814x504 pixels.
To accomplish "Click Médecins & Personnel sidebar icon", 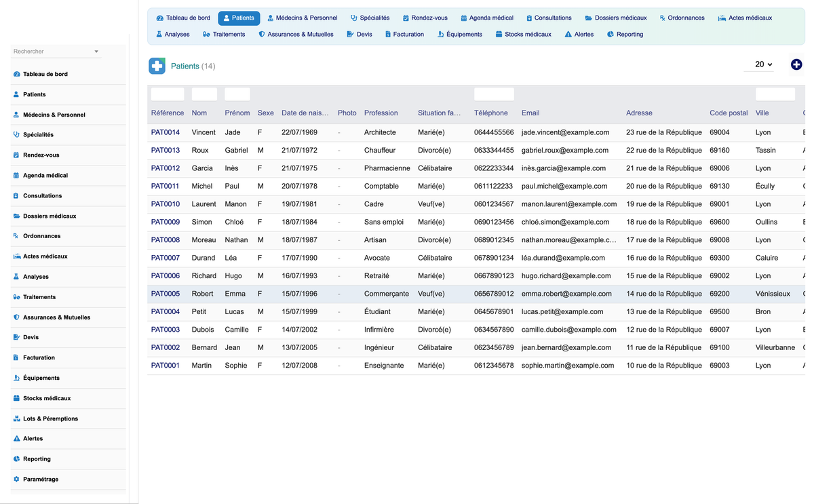I will tap(16, 115).
